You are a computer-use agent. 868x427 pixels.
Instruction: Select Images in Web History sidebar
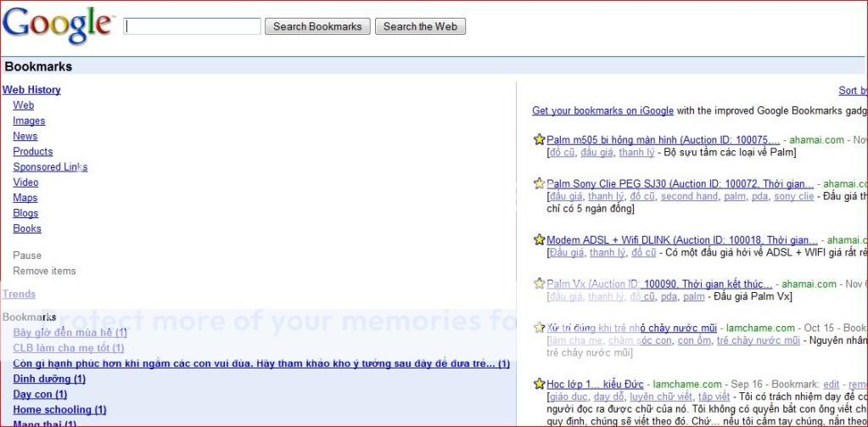(29, 121)
